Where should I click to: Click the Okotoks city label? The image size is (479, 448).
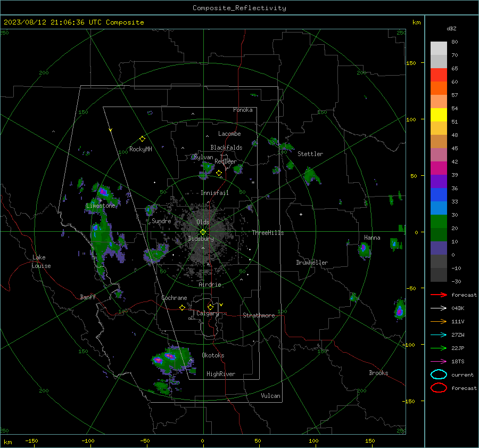click(213, 355)
